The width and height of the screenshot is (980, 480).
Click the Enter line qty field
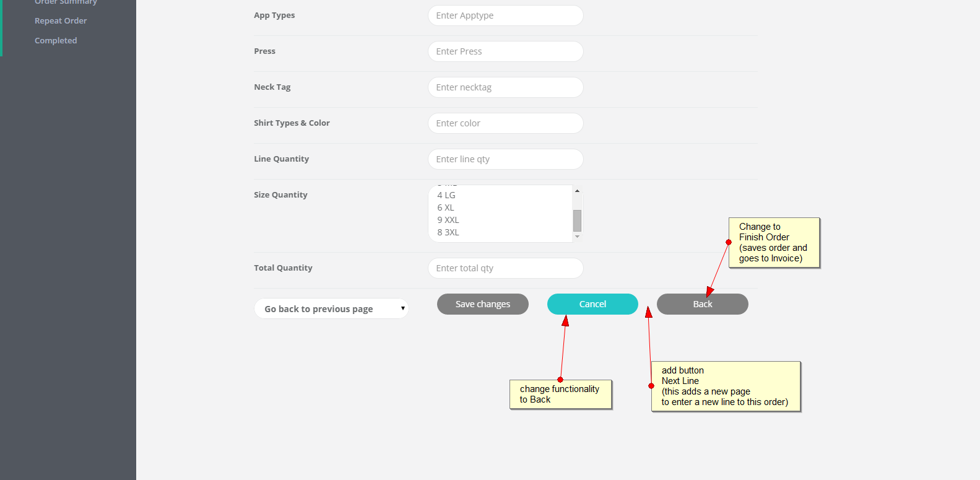(x=505, y=159)
